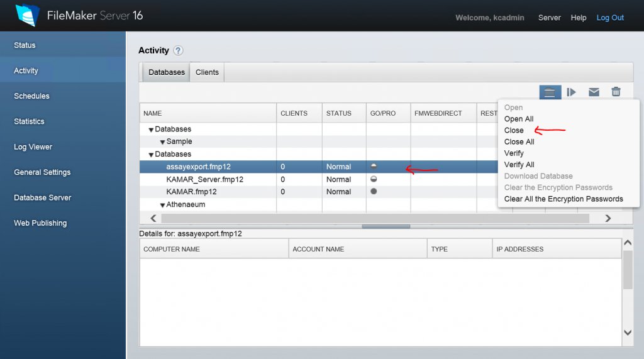Collapse the top Databases tree node
Screen dimensions: 644x359
(x=151, y=130)
